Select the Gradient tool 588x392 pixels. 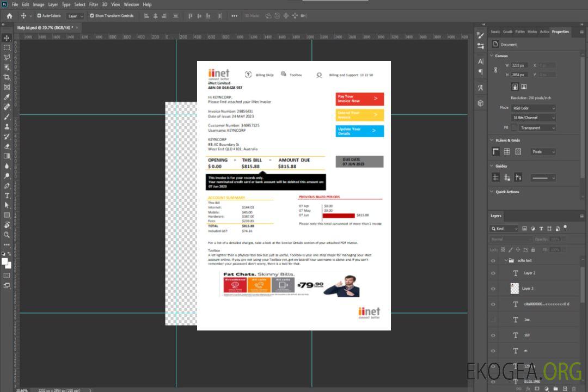pos(7,156)
